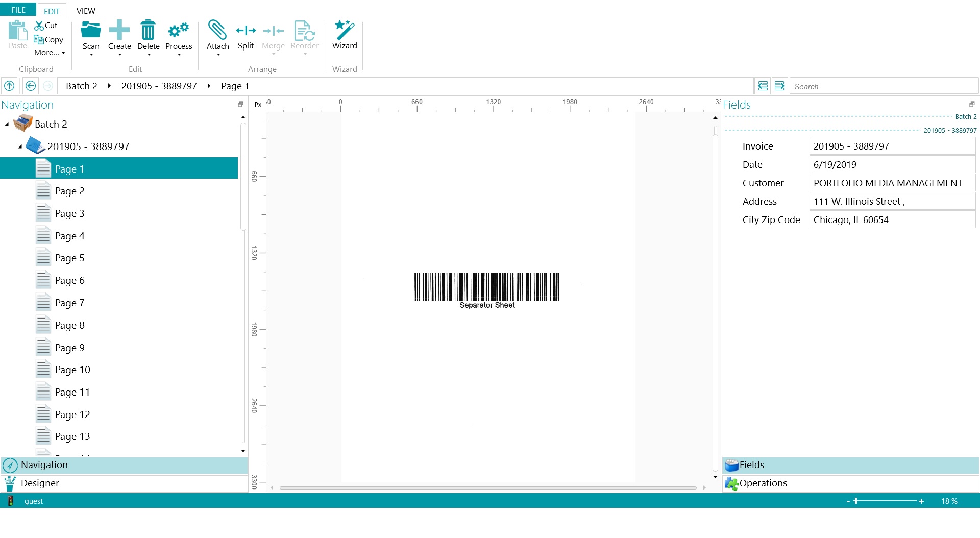The height and width of the screenshot is (538, 980).
Task: Click the Create plus icon
Action: 119,30
